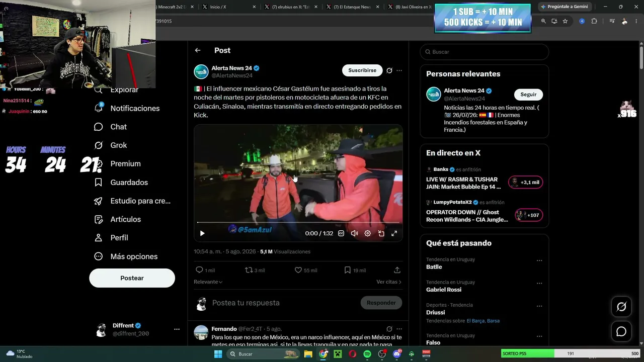Open Chat in the sidebar

click(x=111, y=127)
